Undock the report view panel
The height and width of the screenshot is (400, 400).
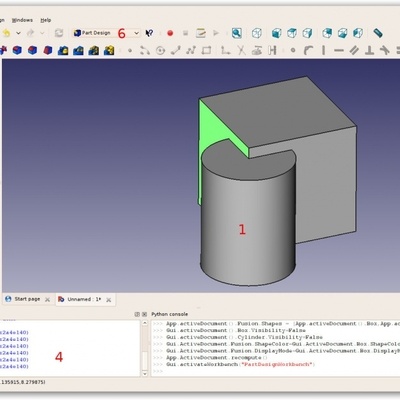[x=137, y=314]
